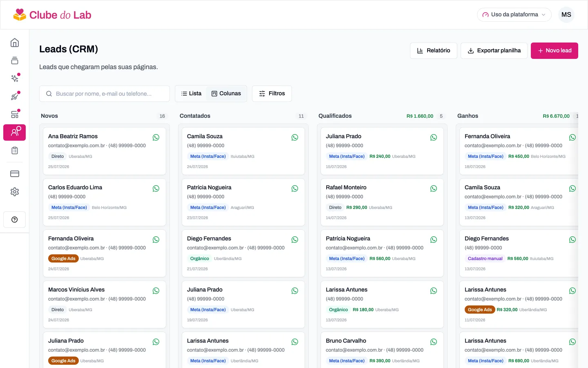Click the Relatório button
Image resolution: width=588 pixels, height=368 pixels.
(x=434, y=51)
